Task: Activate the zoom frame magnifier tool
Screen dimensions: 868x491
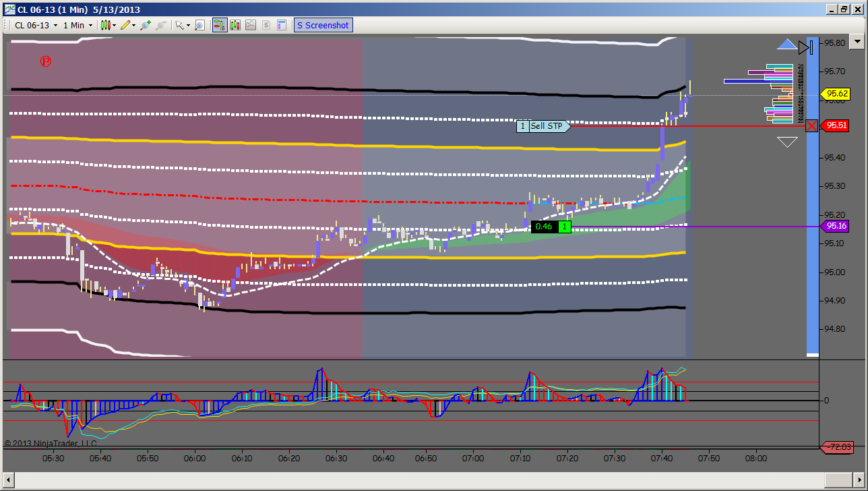Action: click(200, 25)
